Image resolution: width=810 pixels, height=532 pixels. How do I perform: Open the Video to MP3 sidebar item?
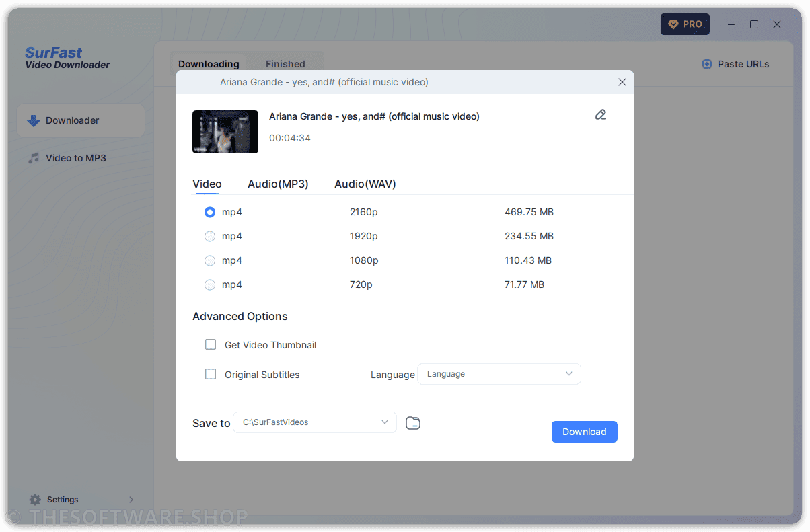pos(81,158)
